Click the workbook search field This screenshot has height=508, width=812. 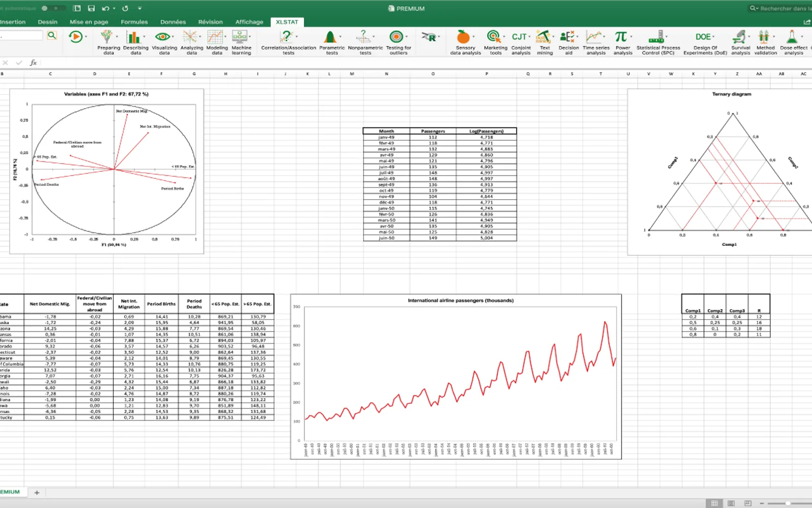(x=781, y=8)
